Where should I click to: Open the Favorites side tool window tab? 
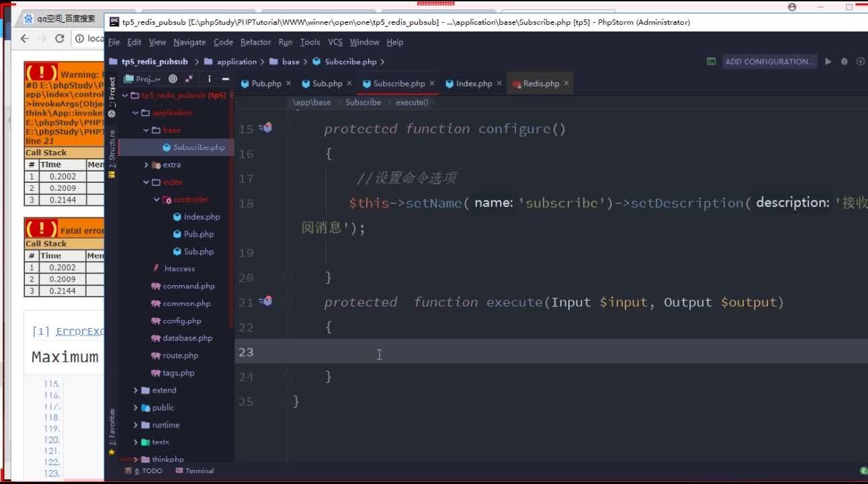tap(112, 432)
